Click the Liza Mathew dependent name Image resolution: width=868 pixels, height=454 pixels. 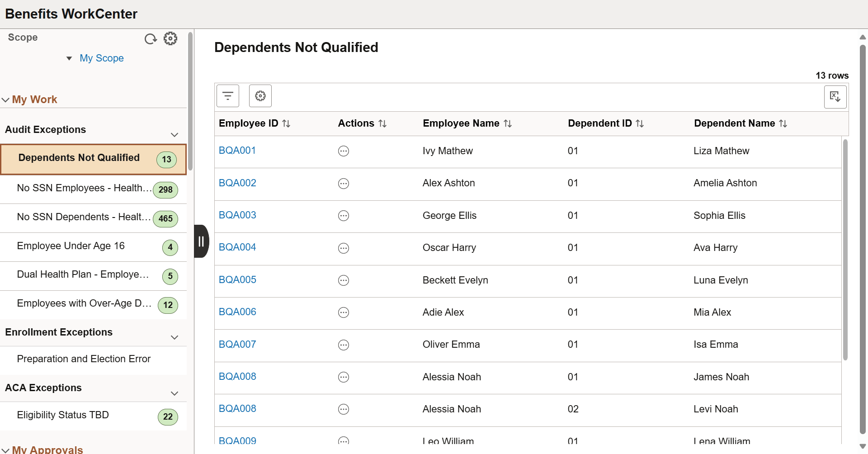tap(721, 151)
